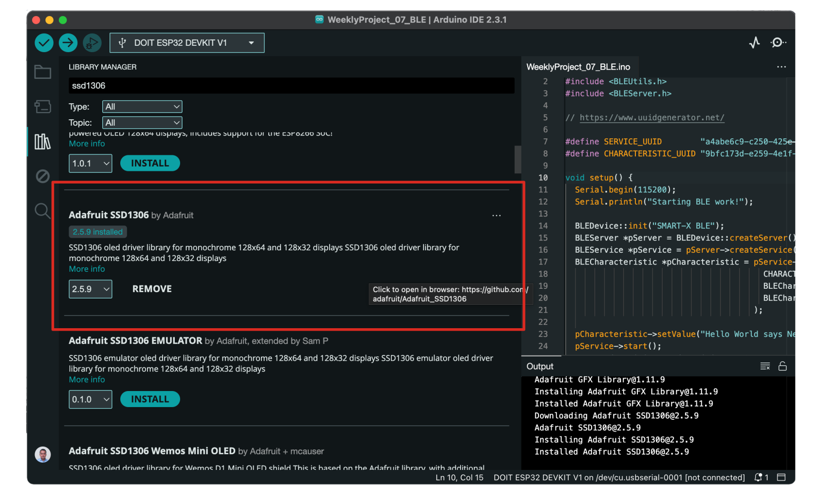Open the Boards Manager sidebar icon
The height and width of the screenshot is (504, 818).
[43, 107]
